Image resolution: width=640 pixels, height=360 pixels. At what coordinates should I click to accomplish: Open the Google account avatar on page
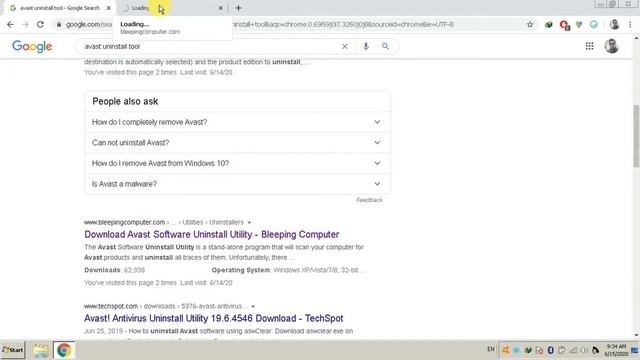[611, 46]
